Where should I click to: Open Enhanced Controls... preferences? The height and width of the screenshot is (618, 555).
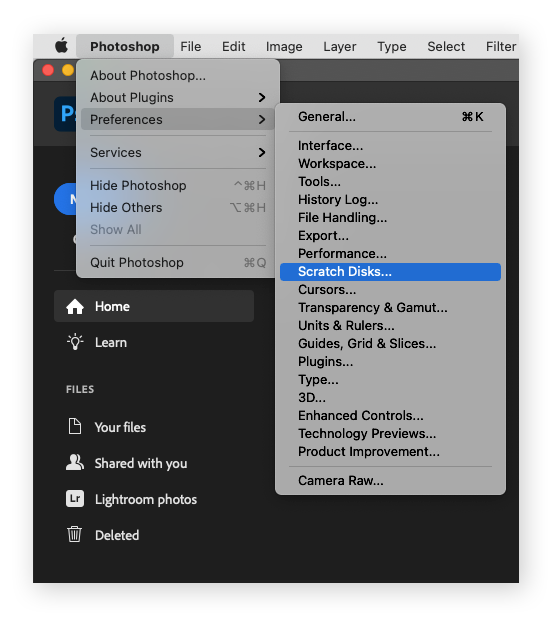click(390, 415)
